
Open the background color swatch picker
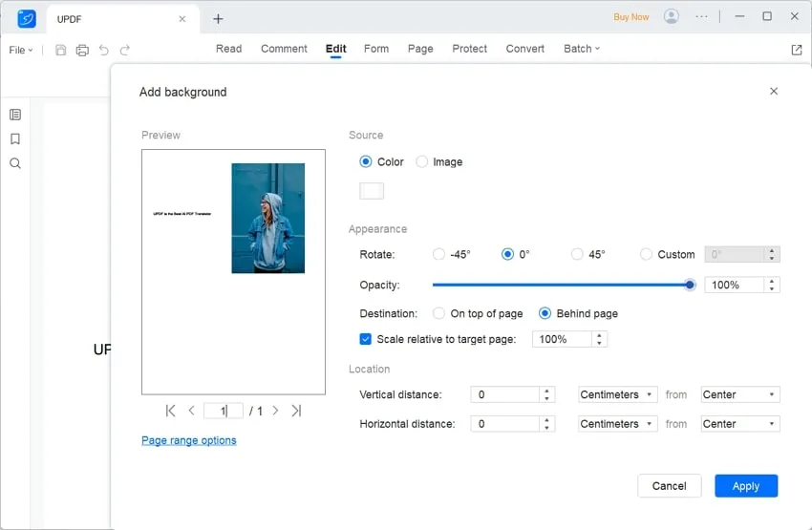[x=372, y=191]
